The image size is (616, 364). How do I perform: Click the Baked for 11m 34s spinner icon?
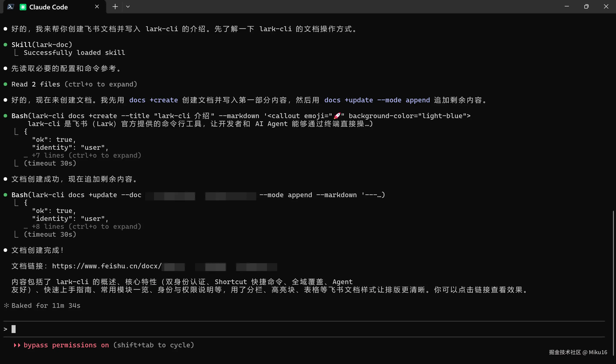(x=6, y=305)
